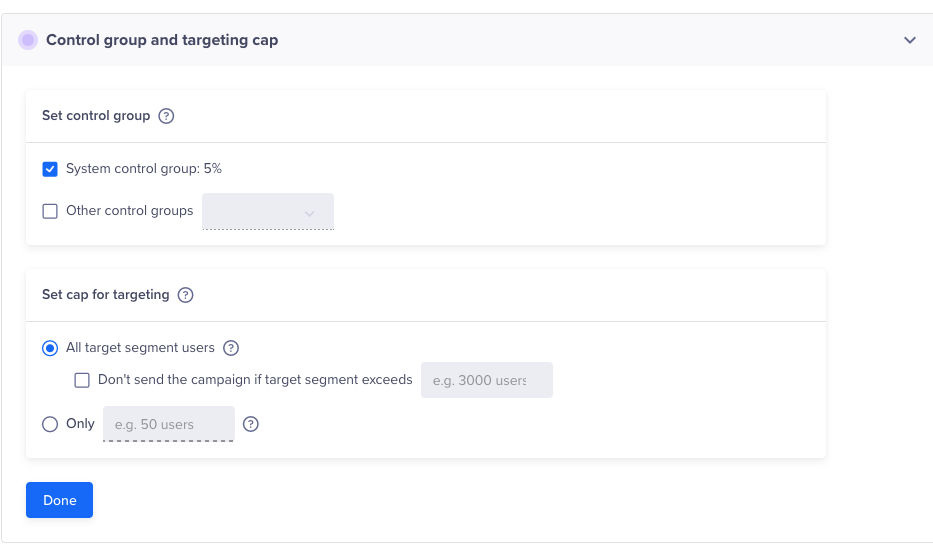Click the 'Set control group' heading text
Screen dimensions: 933x549
(96, 116)
